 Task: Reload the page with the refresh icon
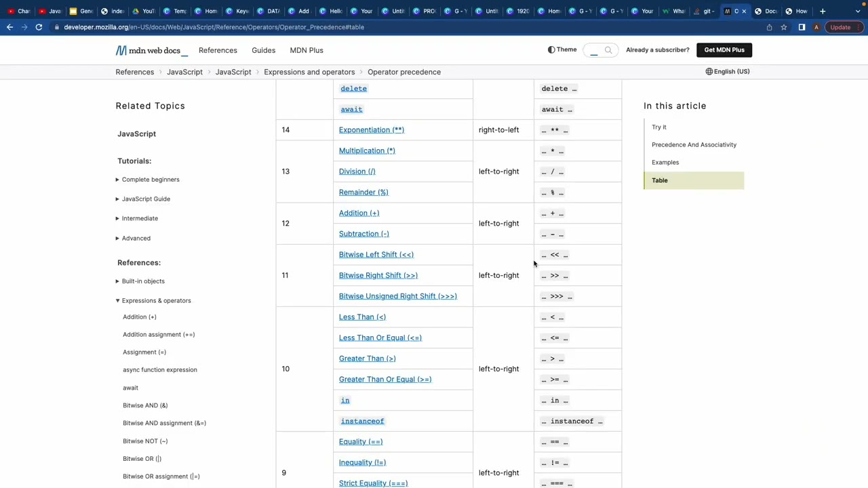point(39,27)
